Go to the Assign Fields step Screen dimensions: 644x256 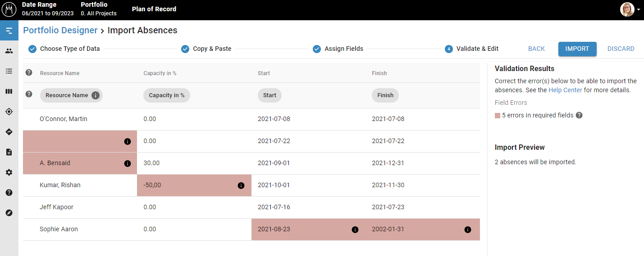coord(338,49)
